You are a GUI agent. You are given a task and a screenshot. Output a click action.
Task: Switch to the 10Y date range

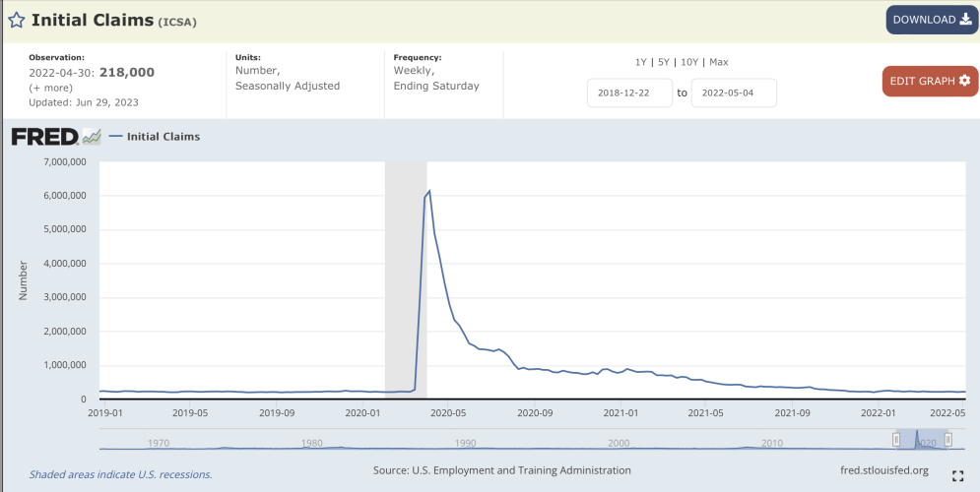pos(691,62)
